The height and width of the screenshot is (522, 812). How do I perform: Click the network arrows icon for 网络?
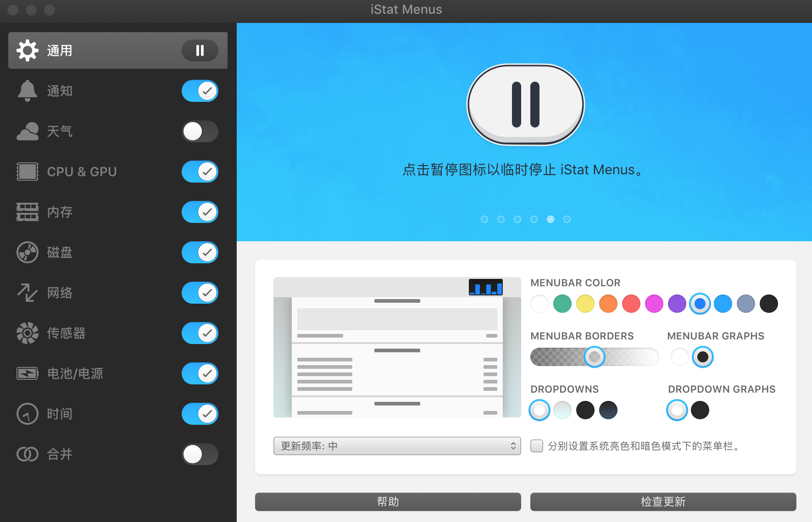[x=28, y=293]
